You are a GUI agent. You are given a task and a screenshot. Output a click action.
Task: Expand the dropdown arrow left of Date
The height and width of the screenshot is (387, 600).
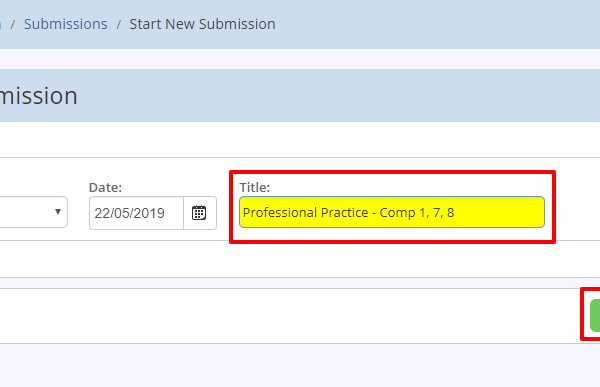[x=58, y=211]
